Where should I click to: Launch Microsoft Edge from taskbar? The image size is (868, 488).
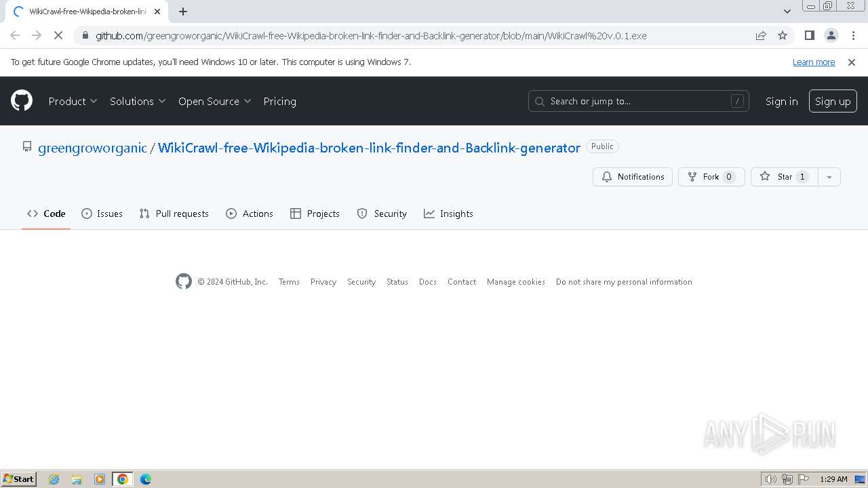(146, 479)
